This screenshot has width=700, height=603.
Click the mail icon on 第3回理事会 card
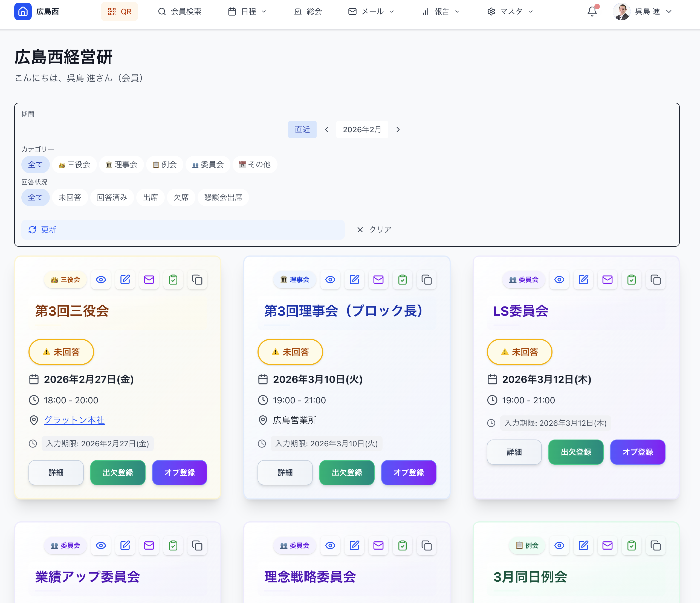[x=378, y=280]
